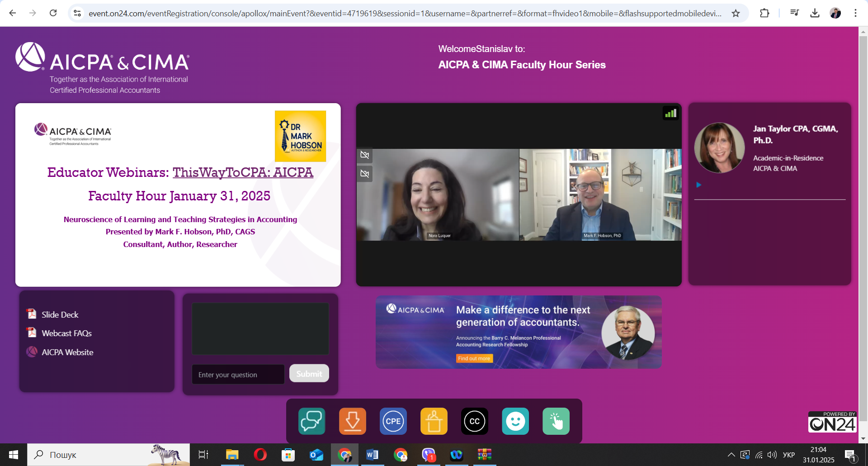Click the AICPA logo icon beside AICPA Website
Screen dimensions: 868x466
tap(32, 352)
